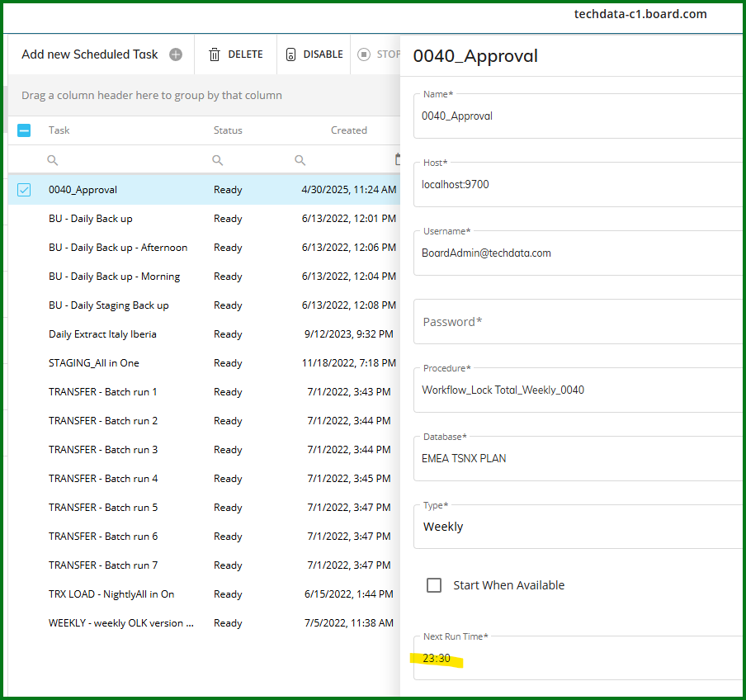Screen dimensions: 746x700
Task: Select the TRANSFER - Batch run 3 row
Action: [x=204, y=450]
